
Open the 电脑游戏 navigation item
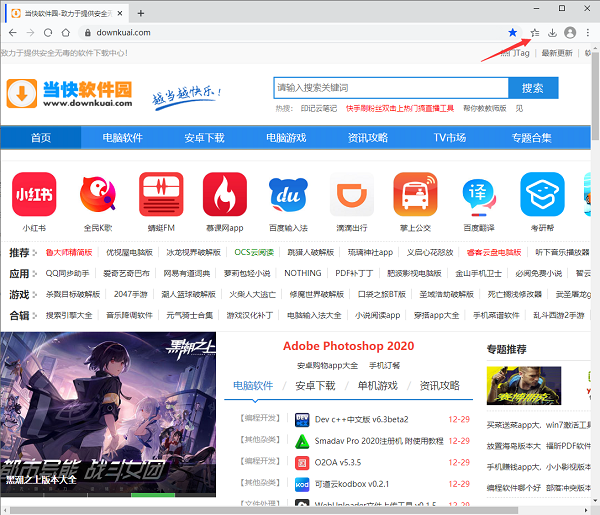(x=286, y=137)
